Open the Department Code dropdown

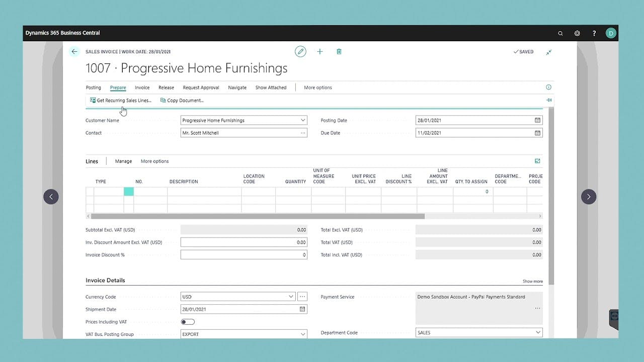537,332
